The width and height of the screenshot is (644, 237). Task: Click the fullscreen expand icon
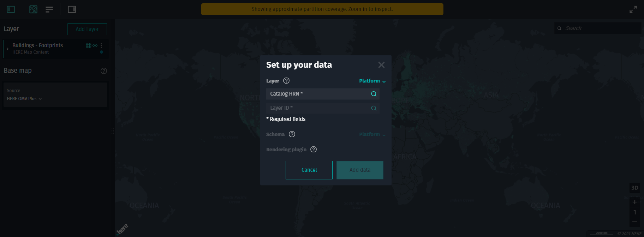(633, 10)
